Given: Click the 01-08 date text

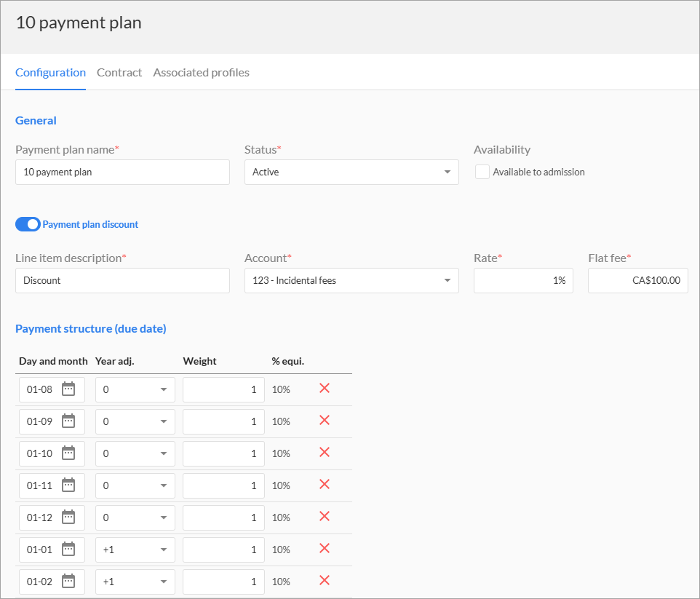Looking at the screenshot, I should [x=39, y=389].
